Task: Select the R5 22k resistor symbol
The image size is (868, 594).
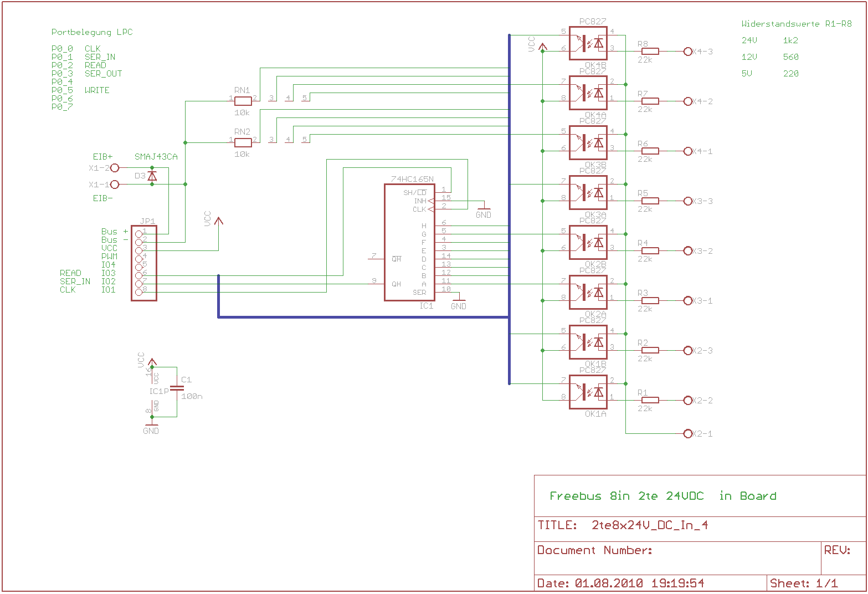Action: pyautogui.click(x=649, y=201)
